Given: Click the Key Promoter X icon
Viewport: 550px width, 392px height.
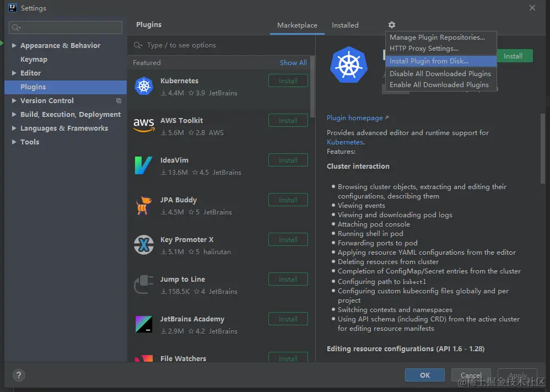Looking at the screenshot, I should (144, 245).
